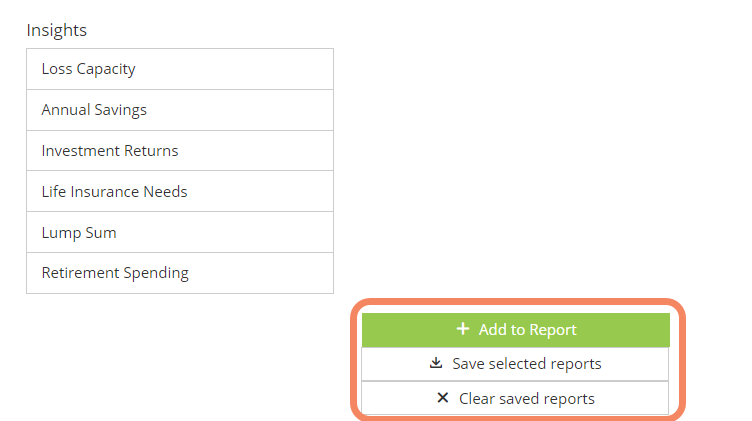The height and width of the screenshot is (421, 752).
Task: Choose the Investment Returns list entry
Action: (180, 151)
